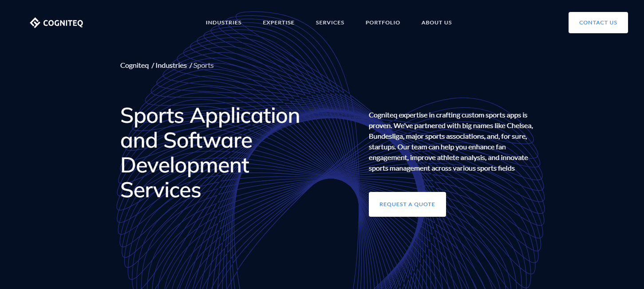The image size is (644, 289).
Task: Click the word "Development" in the headline
Action: click(x=185, y=166)
